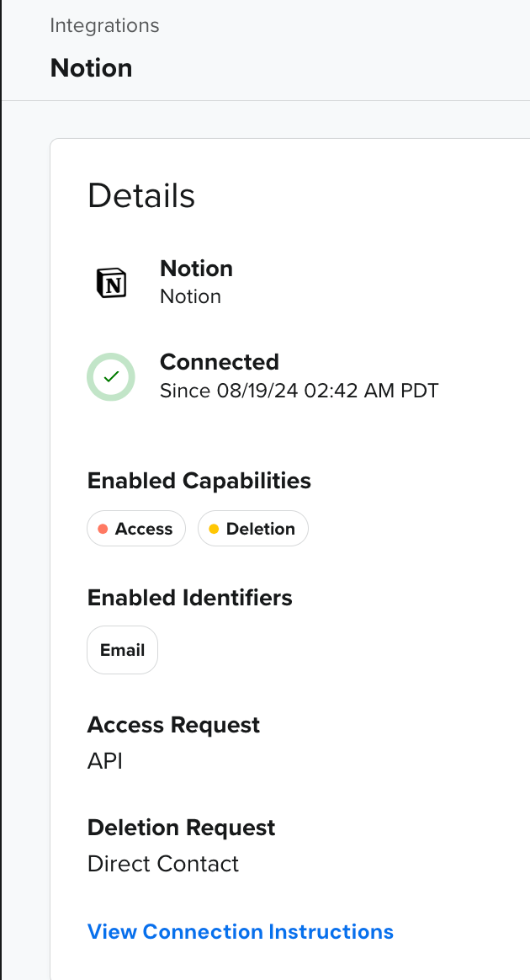
Task: Click the bold Notion integration name
Action: click(196, 269)
